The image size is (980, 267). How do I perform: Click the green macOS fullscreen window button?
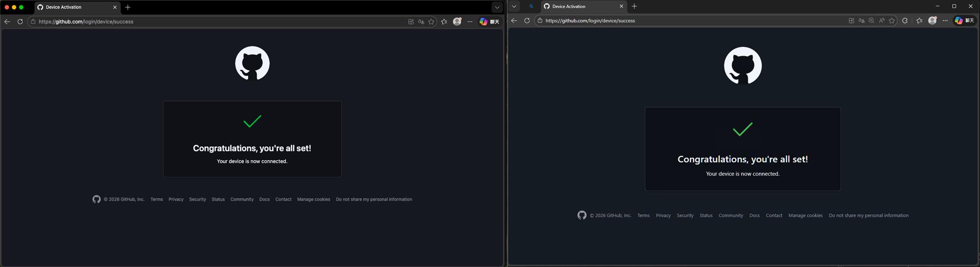click(21, 7)
